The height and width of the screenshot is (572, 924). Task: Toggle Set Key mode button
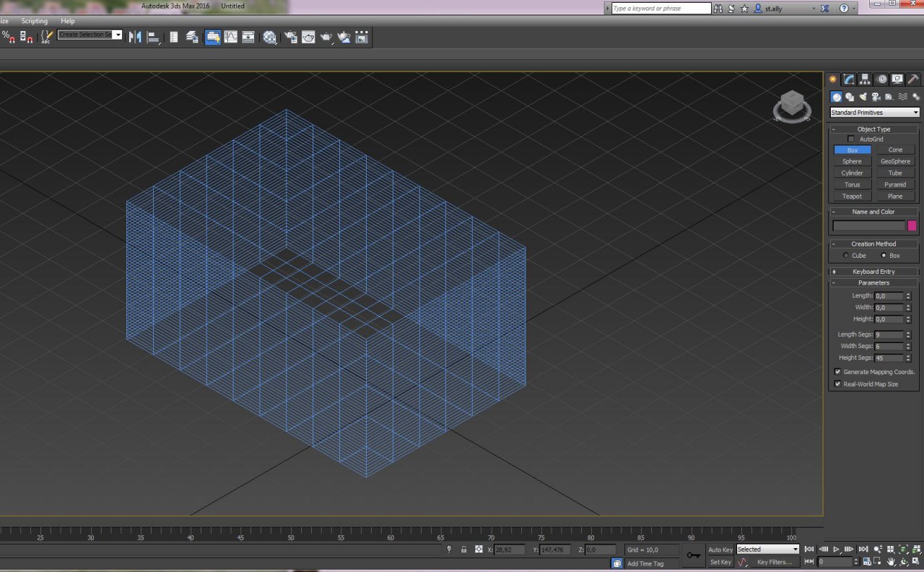[x=720, y=562]
